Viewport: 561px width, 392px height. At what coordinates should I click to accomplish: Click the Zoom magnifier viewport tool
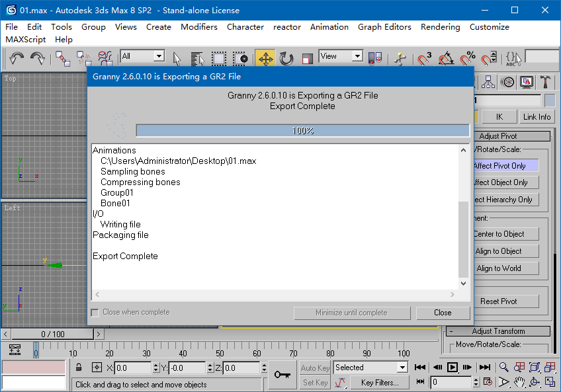(x=503, y=367)
